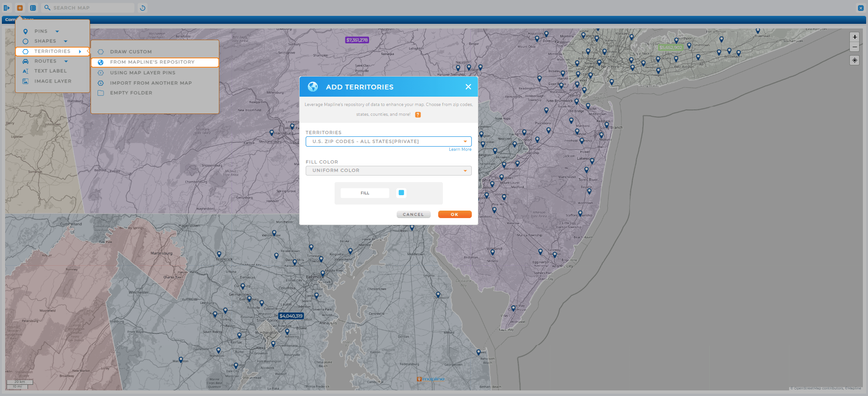Select the Territories menu item
This screenshot has height=396, width=868.
tap(52, 51)
